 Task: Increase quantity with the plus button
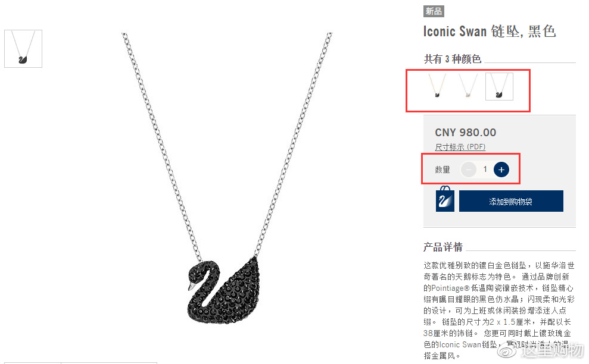pos(501,170)
